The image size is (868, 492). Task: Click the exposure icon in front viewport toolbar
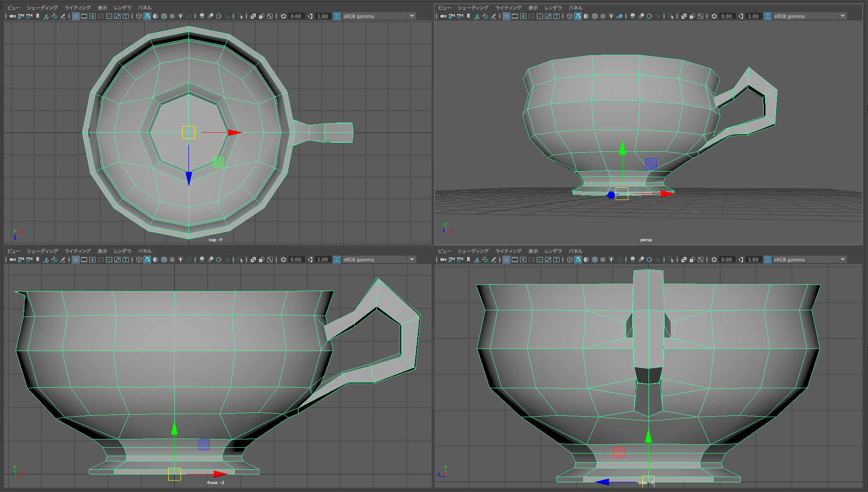point(283,260)
